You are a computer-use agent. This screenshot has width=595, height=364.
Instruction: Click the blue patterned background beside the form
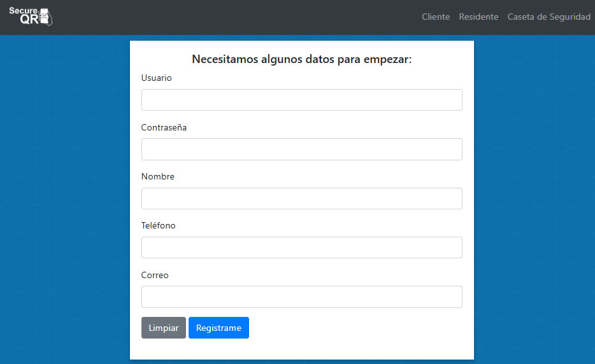64,191
